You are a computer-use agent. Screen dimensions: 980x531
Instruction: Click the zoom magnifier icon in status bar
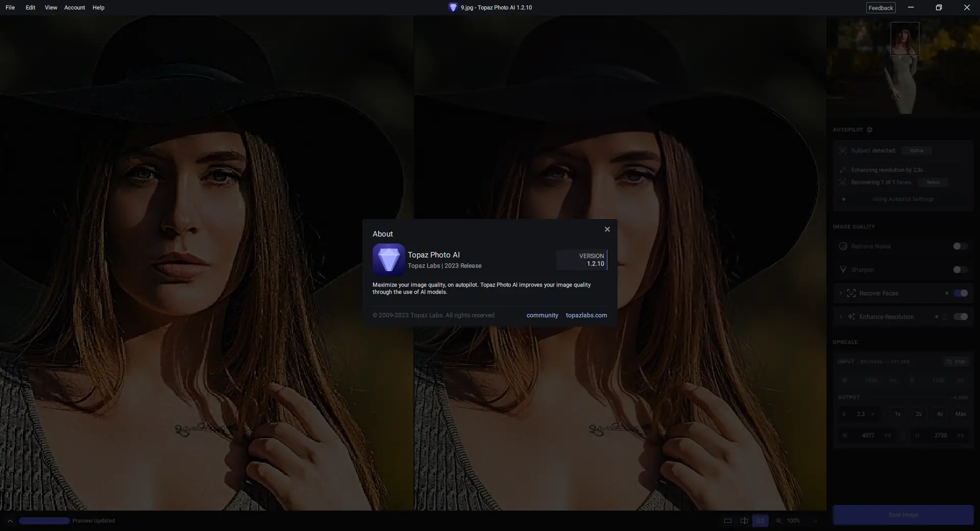pos(778,521)
